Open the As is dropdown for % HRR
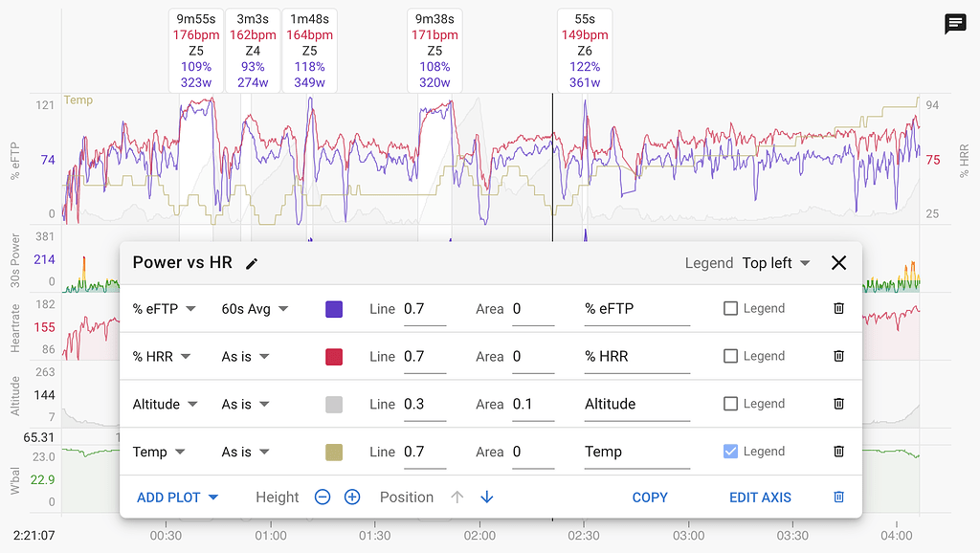This screenshot has height=553, width=980. coord(245,356)
